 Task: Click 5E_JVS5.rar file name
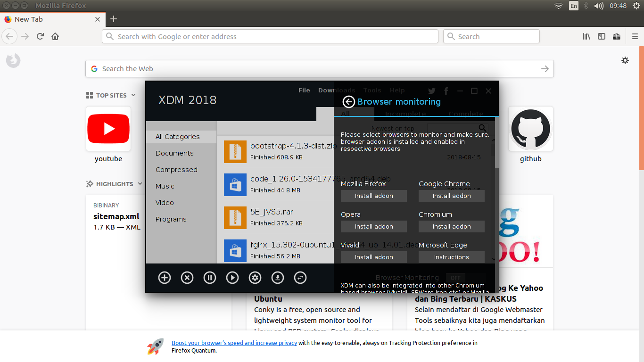[272, 212]
